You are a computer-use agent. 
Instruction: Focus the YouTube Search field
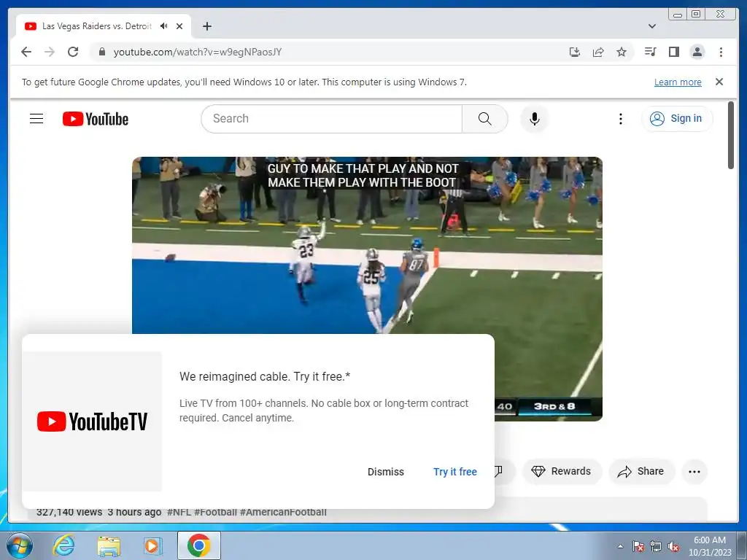[332, 119]
